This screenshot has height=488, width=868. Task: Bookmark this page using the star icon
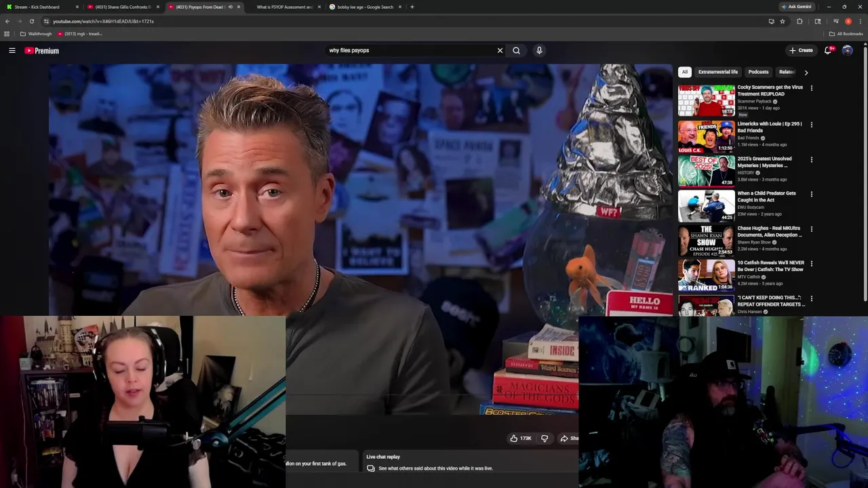pyautogui.click(x=783, y=21)
